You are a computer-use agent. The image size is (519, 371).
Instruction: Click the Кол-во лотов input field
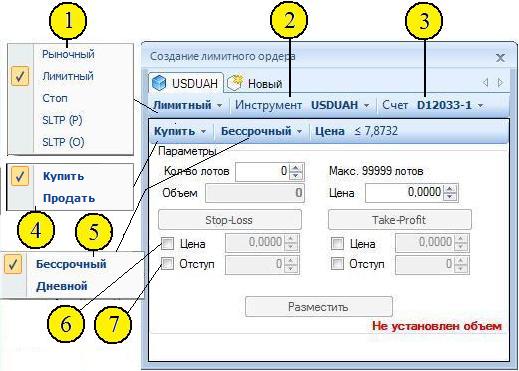262,171
